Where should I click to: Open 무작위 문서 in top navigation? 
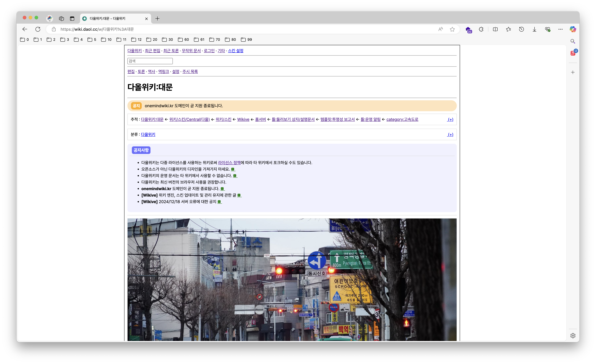point(191,51)
